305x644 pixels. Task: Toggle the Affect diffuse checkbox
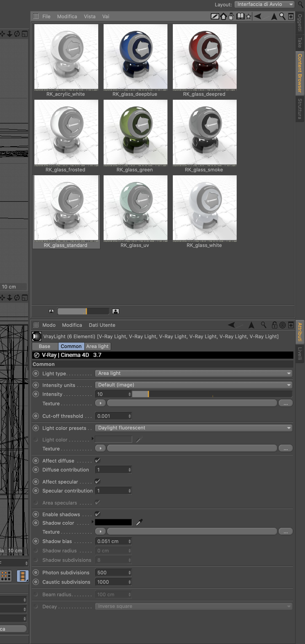pyautogui.click(x=97, y=460)
